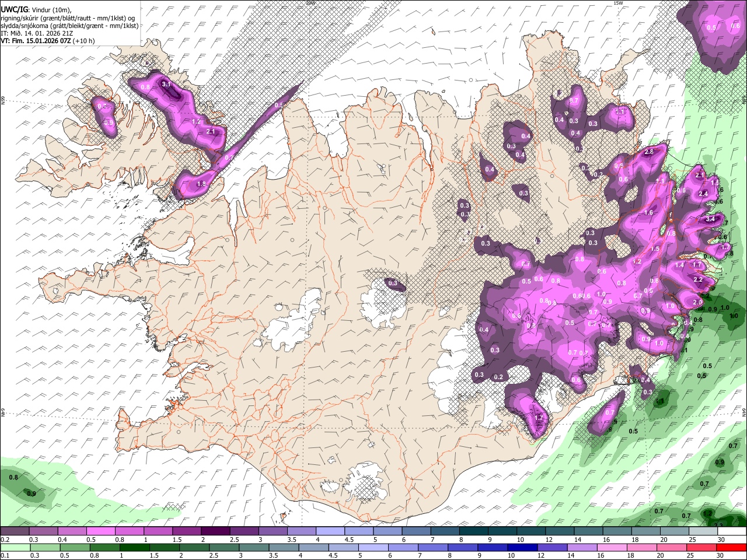This screenshot has width=747, height=560.
Task: Click the 'slydda/snjókoma (grátt/bleikt/grænt' description line
Action: (x=69, y=26)
